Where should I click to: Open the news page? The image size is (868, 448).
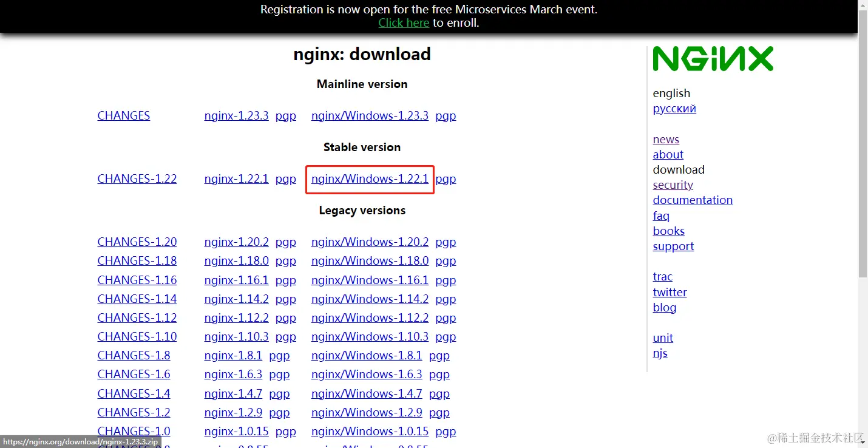[x=666, y=140]
